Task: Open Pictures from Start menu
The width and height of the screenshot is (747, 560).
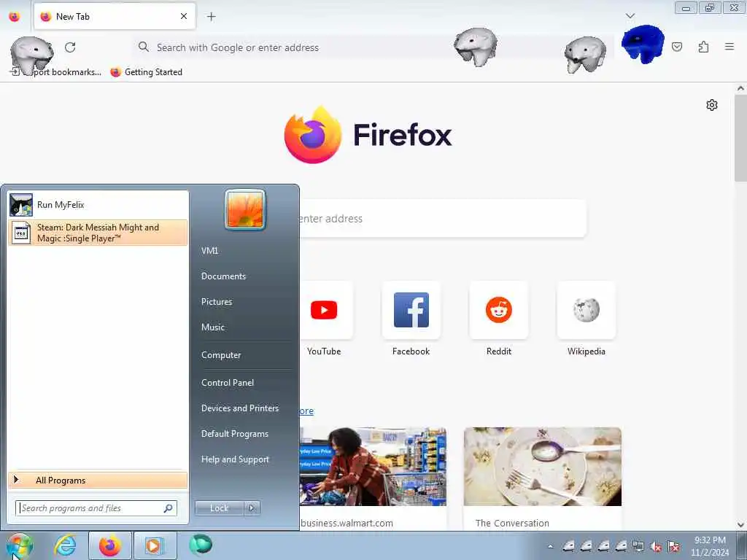Action: pos(217,302)
